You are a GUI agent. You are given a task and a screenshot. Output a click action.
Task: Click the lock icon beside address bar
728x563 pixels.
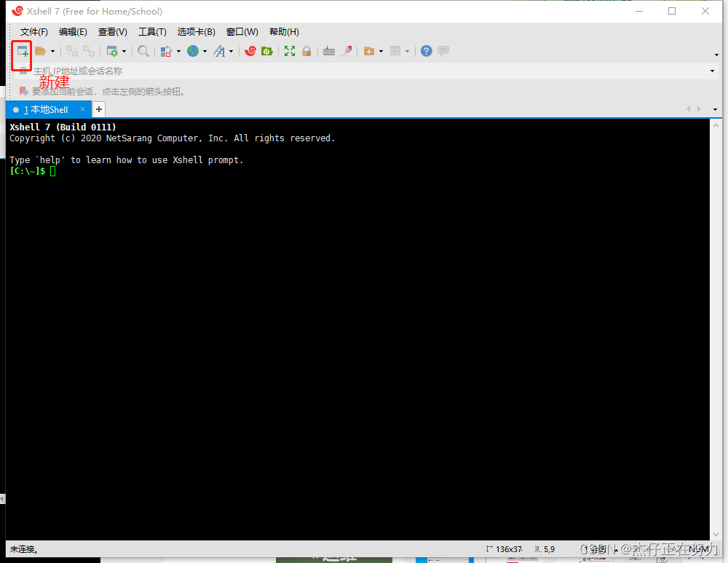[x=23, y=71]
